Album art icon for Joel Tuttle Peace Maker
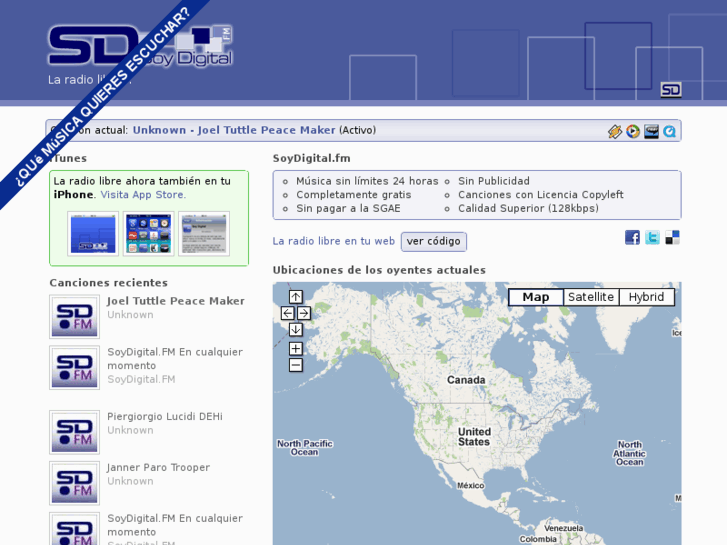 coord(75,317)
